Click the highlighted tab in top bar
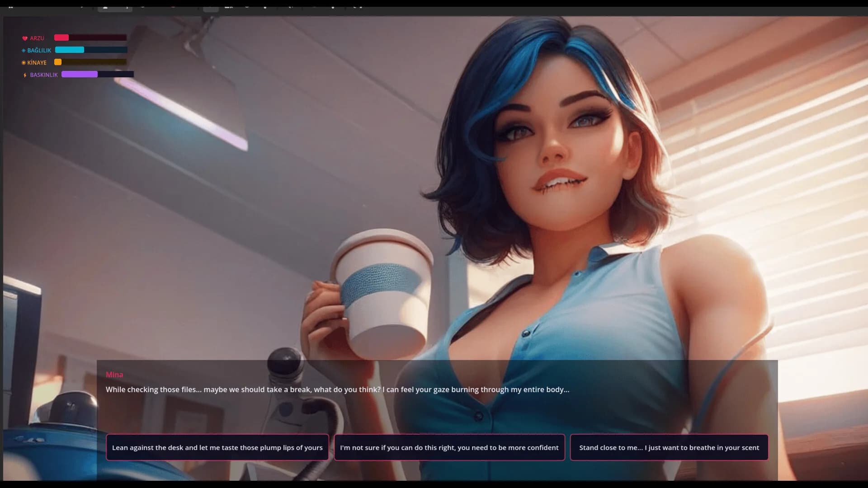The image size is (868, 488). click(115, 8)
